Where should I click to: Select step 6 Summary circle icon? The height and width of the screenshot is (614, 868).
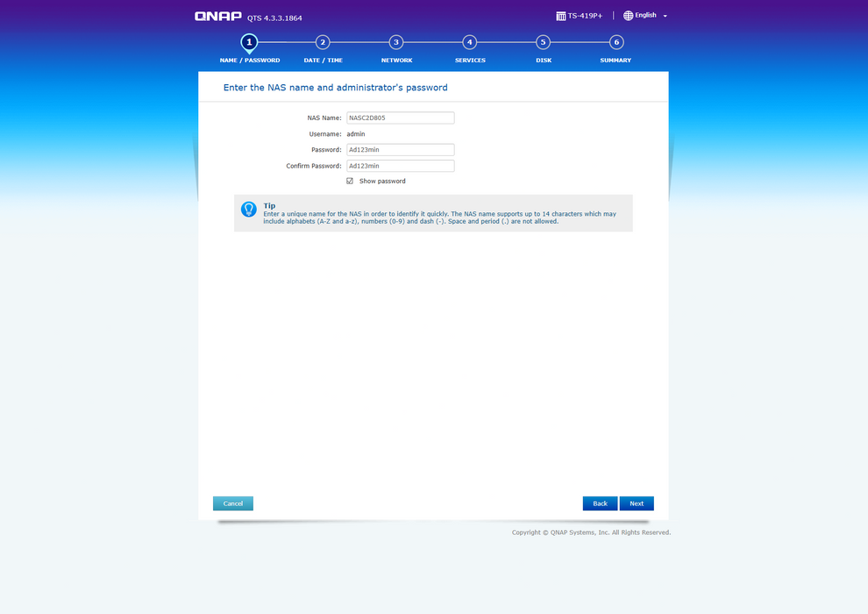[616, 42]
